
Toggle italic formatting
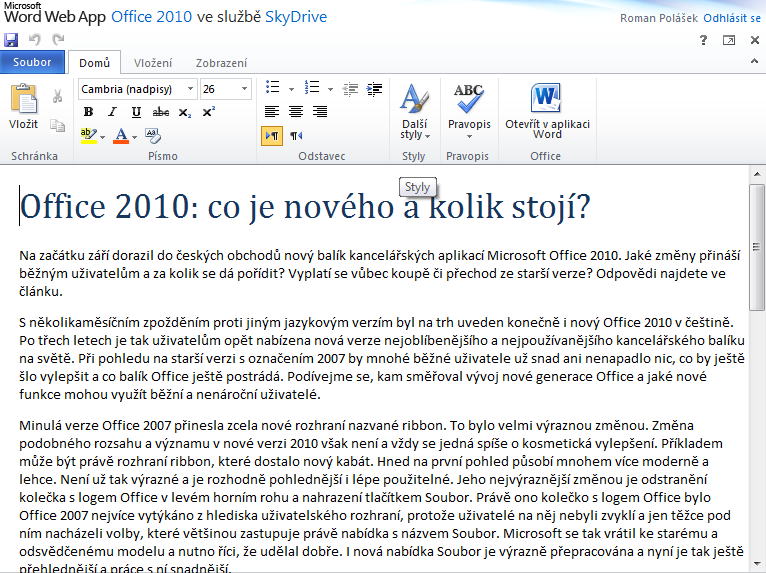click(112, 112)
